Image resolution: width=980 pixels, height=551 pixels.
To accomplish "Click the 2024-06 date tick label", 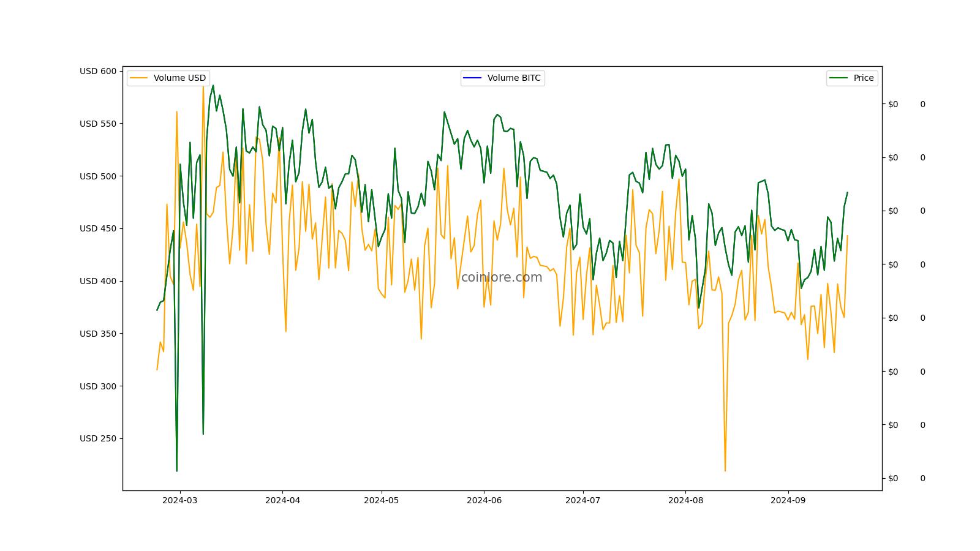I will (x=484, y=500).
